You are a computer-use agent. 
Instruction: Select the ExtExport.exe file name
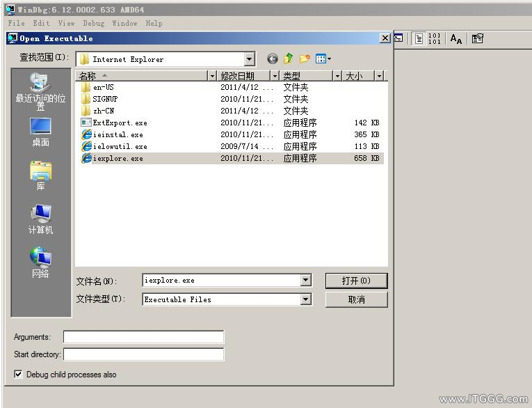[x=120, y=123]
